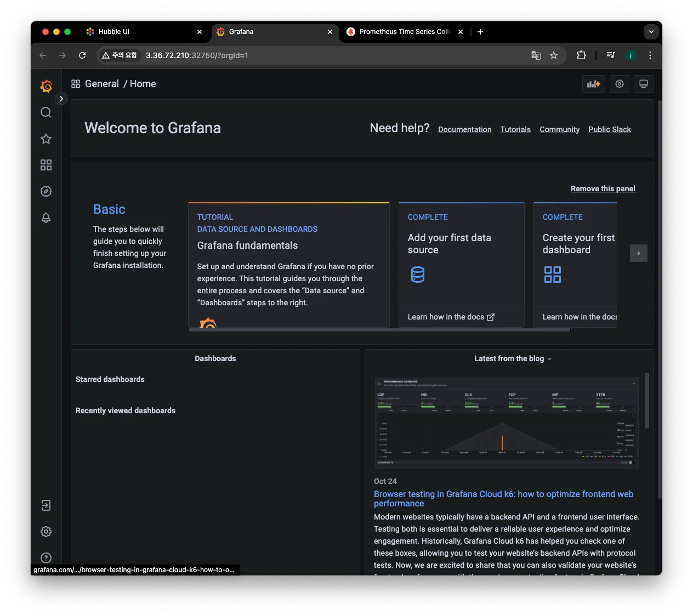Click the Add panel chart icon
Screen dimensions: 693x616
click(594, 84)
